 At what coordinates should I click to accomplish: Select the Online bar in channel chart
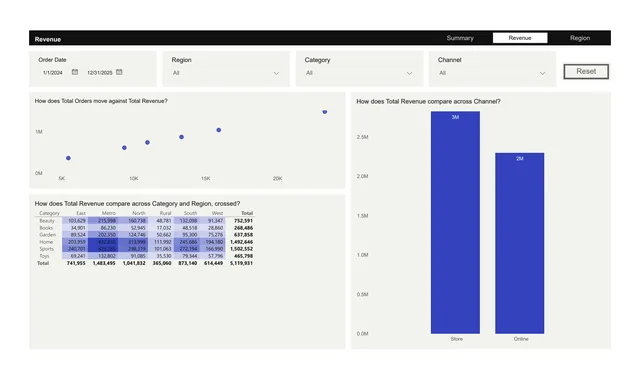pyautogui.click(x=520, y=243)
